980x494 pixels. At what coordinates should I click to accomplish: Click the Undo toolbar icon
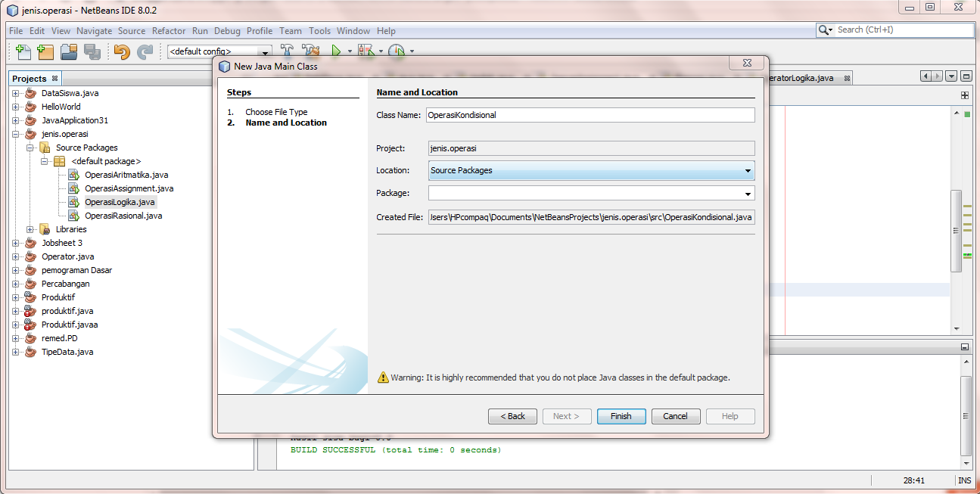coord(122,51)
